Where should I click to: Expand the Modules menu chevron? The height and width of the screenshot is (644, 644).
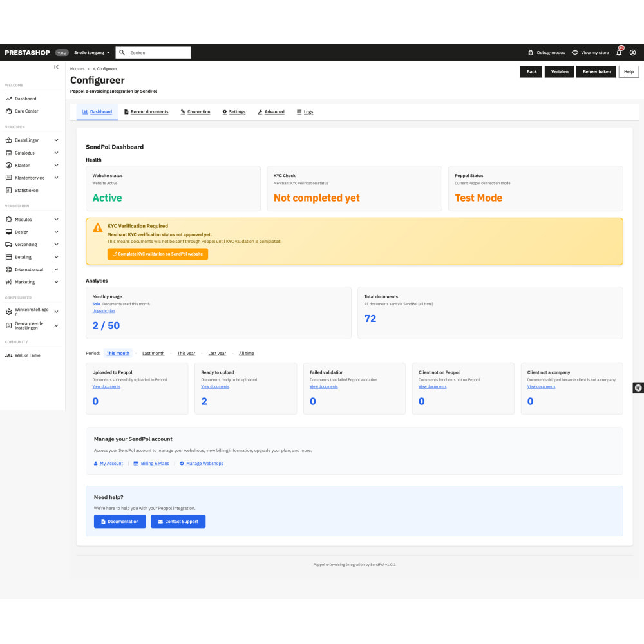(56, 220)
